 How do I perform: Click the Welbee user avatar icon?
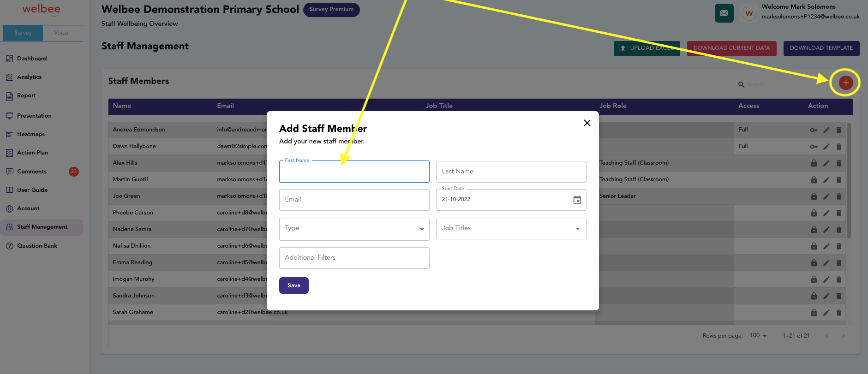[x=749, y=13]
